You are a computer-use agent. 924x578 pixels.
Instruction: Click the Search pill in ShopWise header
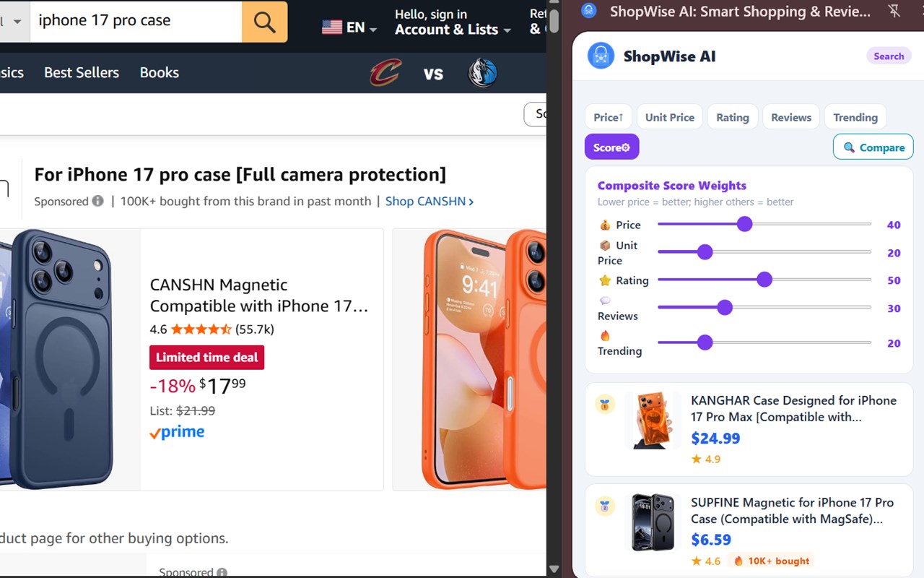pyautogui.click(x=889, y=56)
